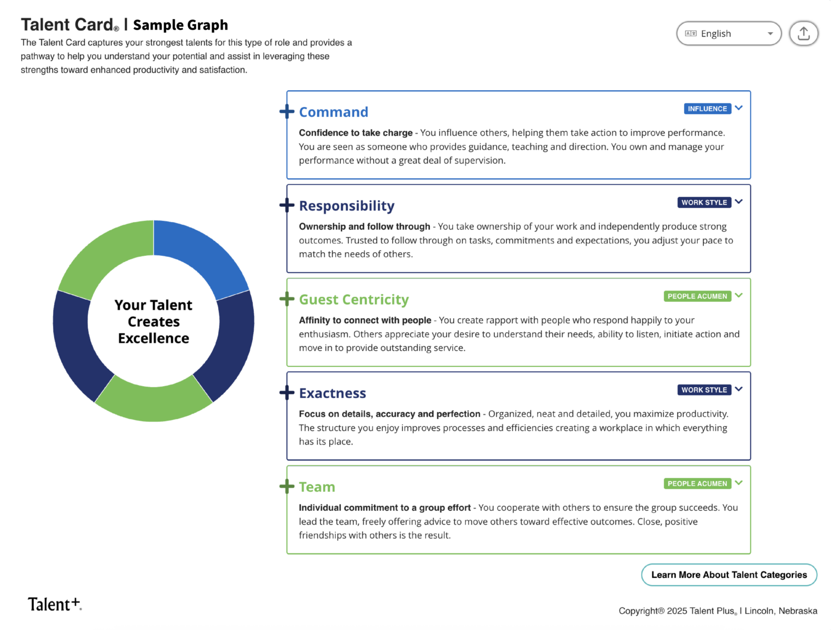Click the plus icon beside Command

pos(287,112)
